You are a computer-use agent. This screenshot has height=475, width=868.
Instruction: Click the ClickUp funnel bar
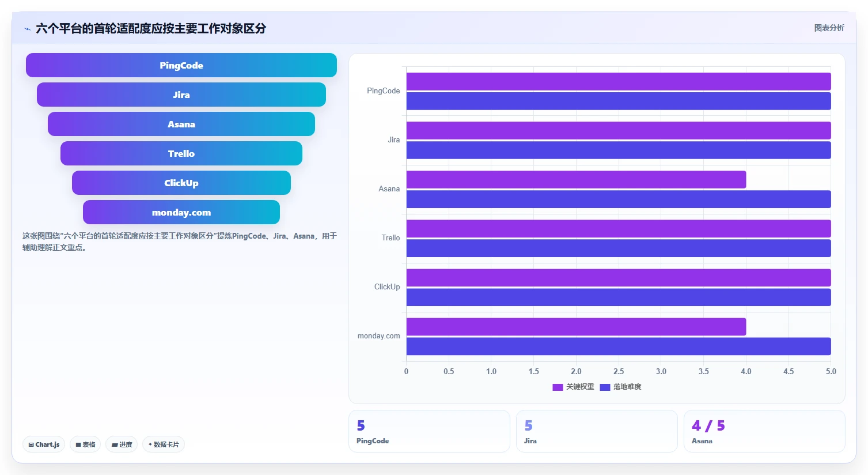[181, 183]
